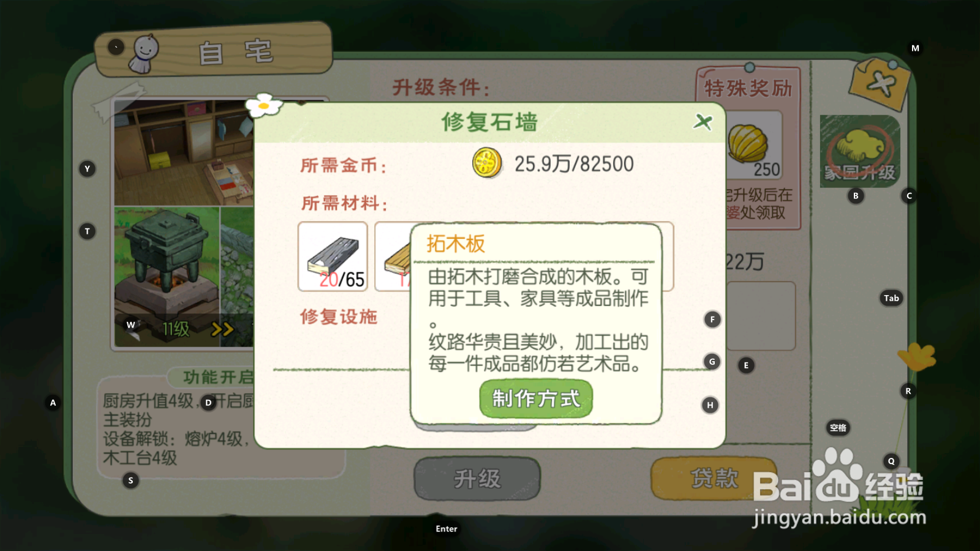Click the 空格 key shortcut badge

pyautogui.click(x=838, y=428)
